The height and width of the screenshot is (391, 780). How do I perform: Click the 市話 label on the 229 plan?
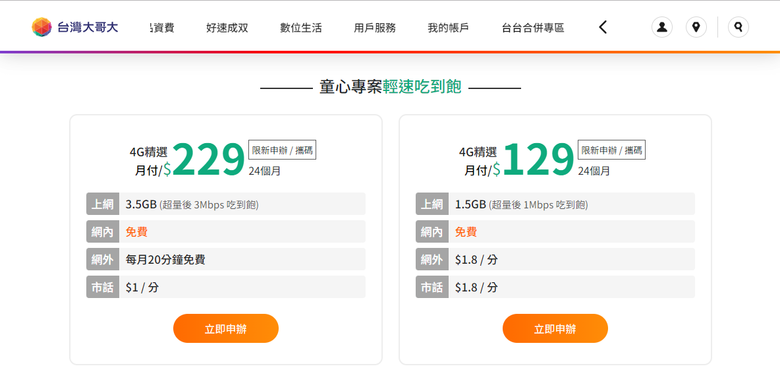point(102,287)
